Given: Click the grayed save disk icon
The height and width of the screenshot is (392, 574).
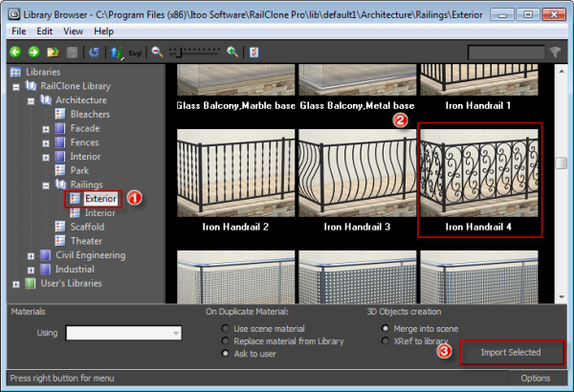Looking at the screenshot, I should point(72,53).
